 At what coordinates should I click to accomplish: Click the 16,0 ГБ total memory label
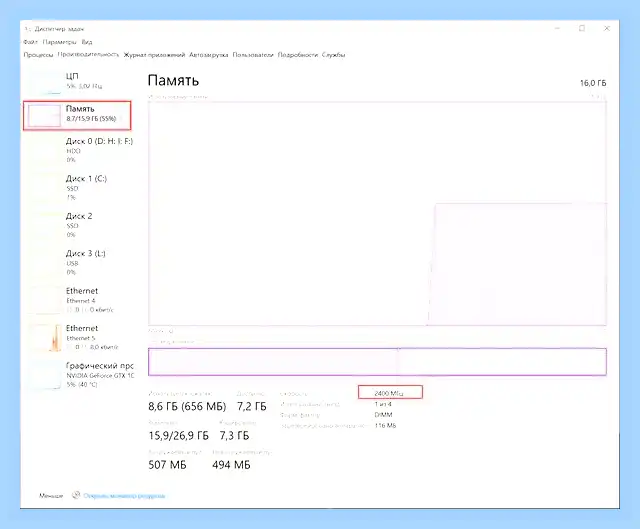(593, 83)
